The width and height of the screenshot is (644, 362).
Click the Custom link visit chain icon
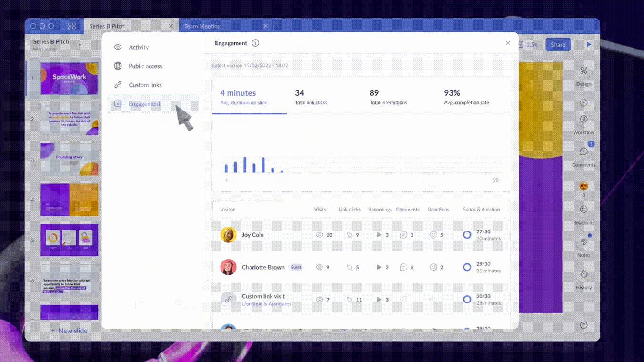(x=228, y=300)
